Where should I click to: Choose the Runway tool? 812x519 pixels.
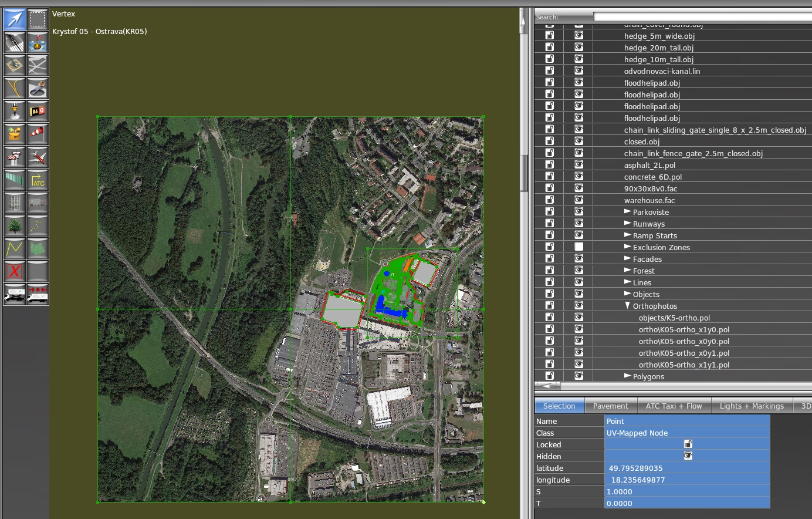click(14, 42)
